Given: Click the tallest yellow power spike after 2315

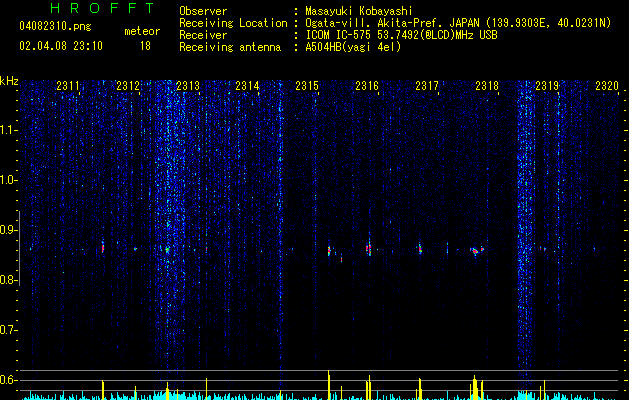Looking at the screenshot, I should [329, 385].
